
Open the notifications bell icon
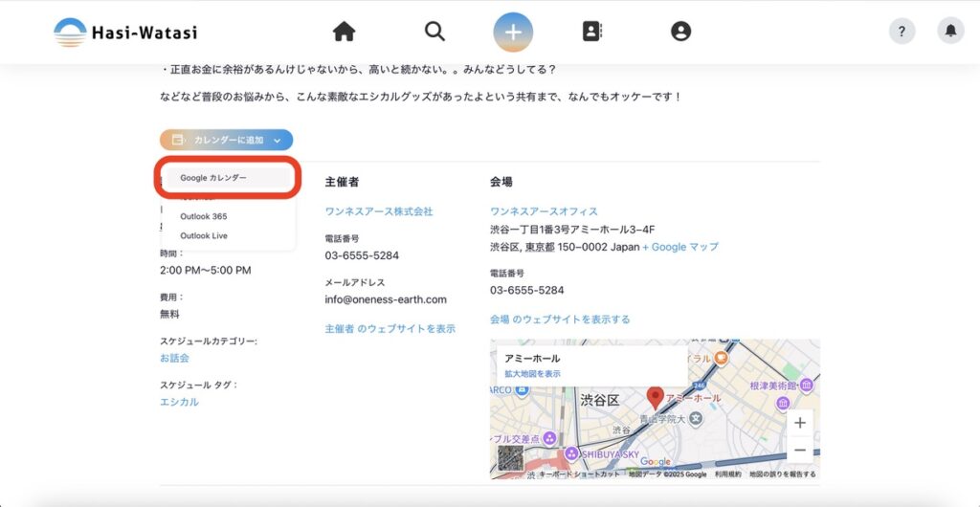950,32
